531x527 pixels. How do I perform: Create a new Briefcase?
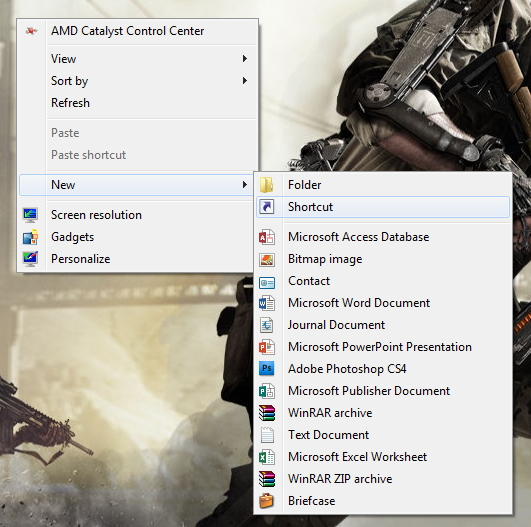click(383, 501)
